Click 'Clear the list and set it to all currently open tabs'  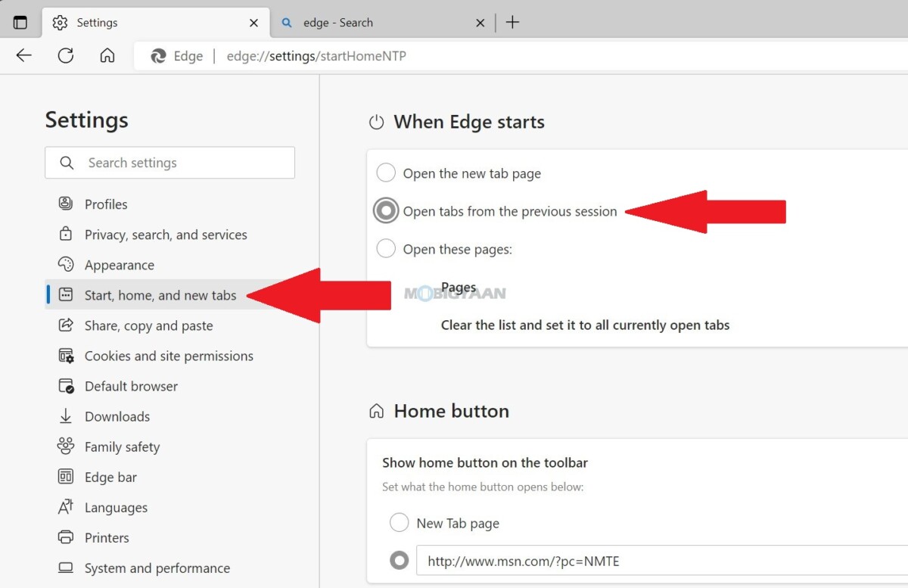[x=585, y=325]
